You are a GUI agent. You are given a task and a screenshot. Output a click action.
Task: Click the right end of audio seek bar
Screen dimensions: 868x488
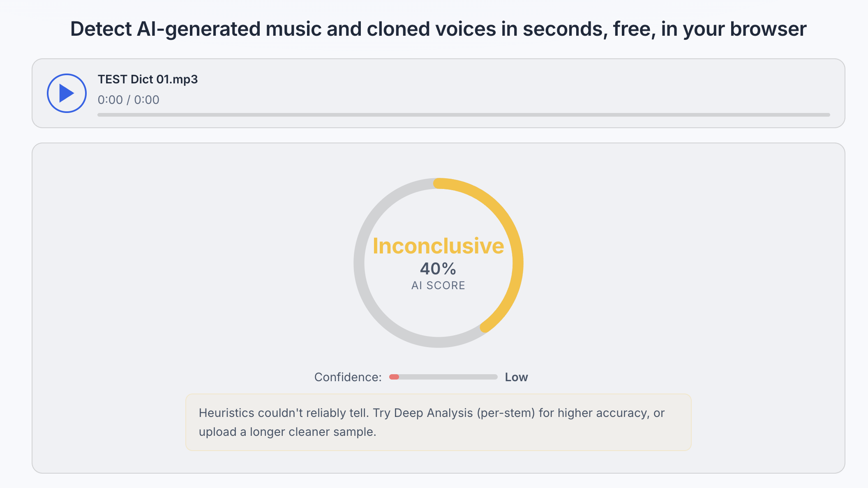(x=827, y=115)
